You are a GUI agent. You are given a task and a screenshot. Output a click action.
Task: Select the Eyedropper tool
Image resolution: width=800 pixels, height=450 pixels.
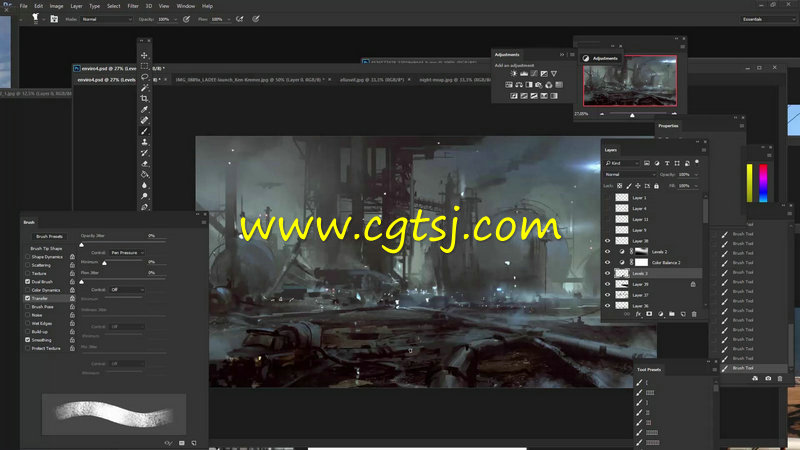point(144,109)
